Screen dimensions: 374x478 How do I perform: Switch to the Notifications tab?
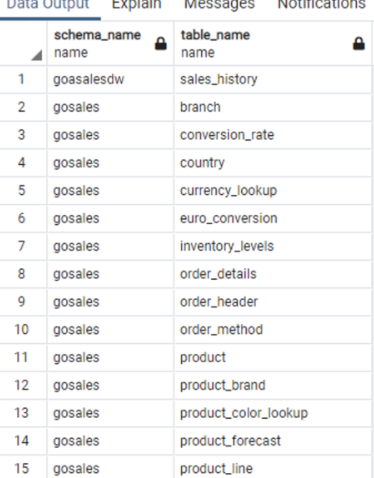tap(322, 5)
